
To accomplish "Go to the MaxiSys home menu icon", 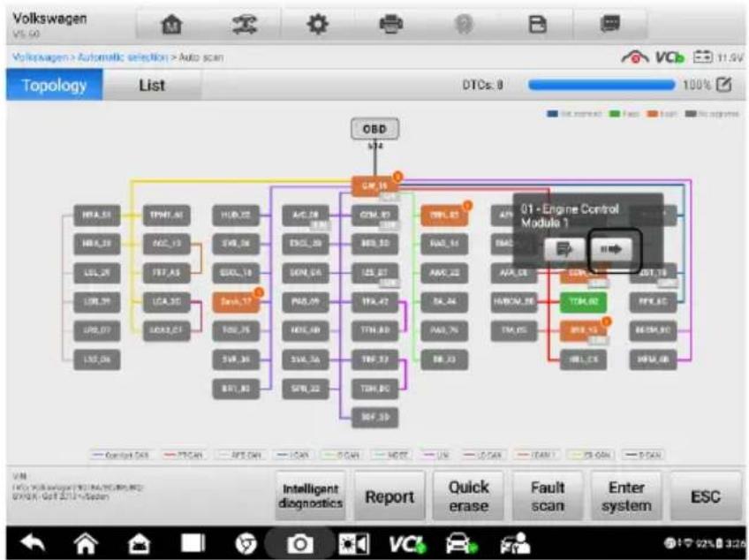I will coord(172,25).
